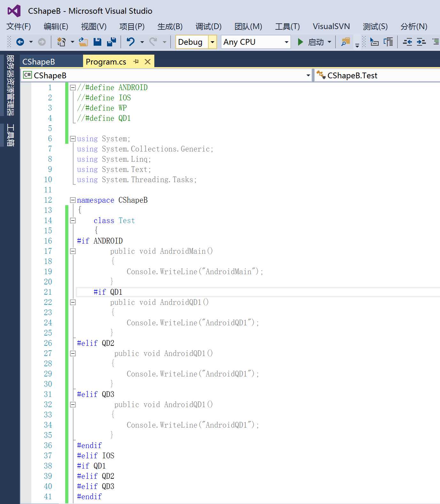Click the '#if QD1' line 21
Screen dimensions: 440x504
click(x=108, y=292)
